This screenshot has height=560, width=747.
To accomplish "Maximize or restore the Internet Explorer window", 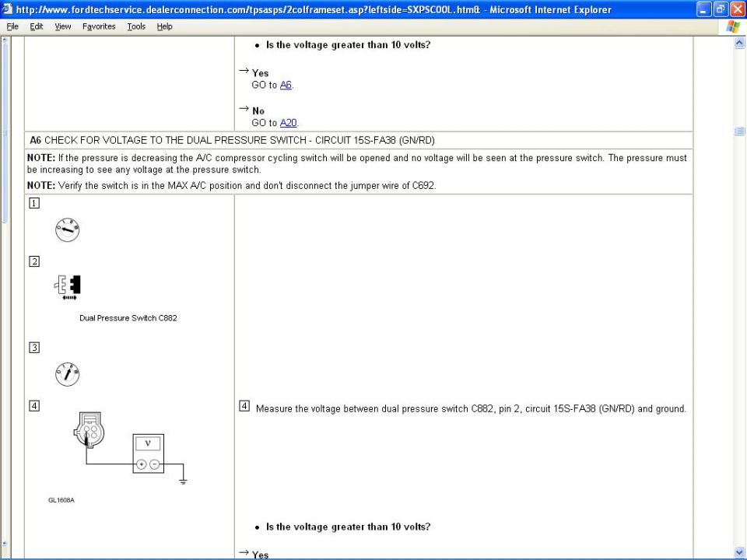I will click(x=721, y=9).
